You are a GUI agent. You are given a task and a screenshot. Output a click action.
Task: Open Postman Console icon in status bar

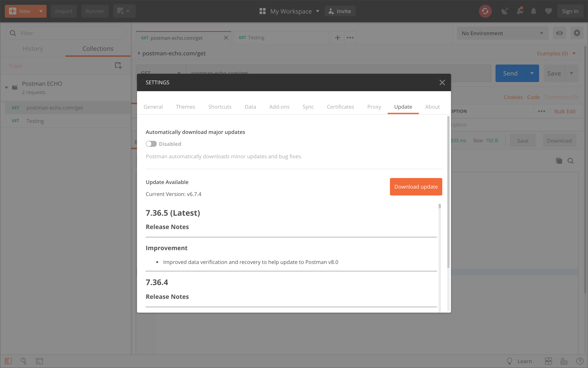click(39, 361)
